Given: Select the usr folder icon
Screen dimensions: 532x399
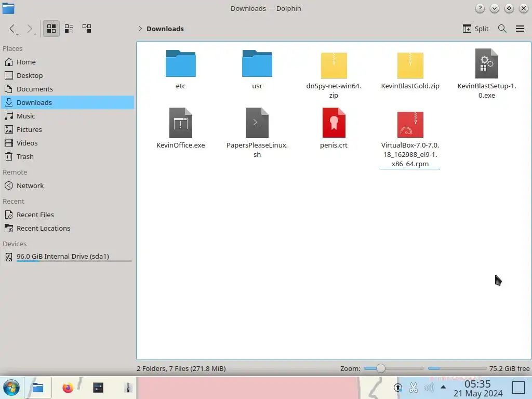Looking at the screenshot, I should pos(257,63).
